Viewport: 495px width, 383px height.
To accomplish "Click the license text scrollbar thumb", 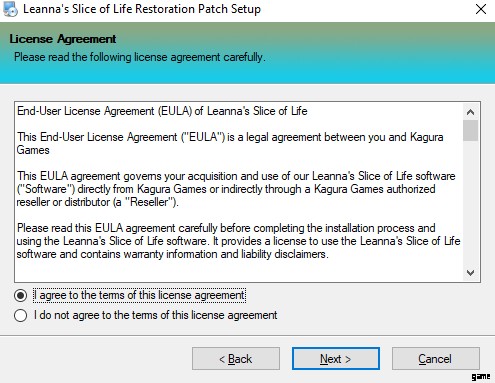I will point(470,131).
